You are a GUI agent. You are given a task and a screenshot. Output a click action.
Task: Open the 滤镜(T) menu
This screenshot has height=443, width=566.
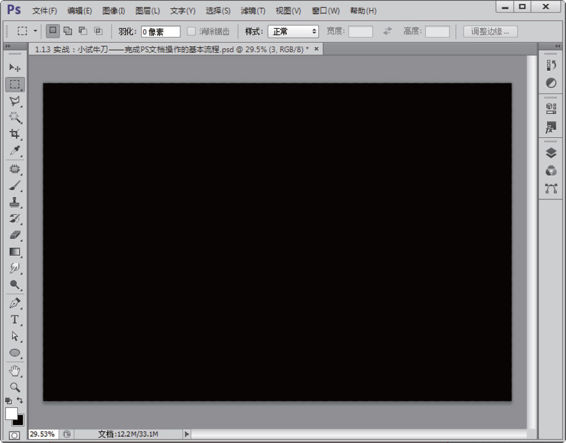253,11
